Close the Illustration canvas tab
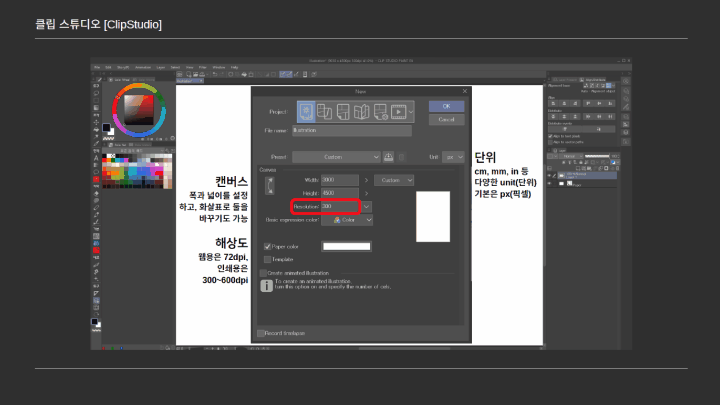 [x=201, y=81]
